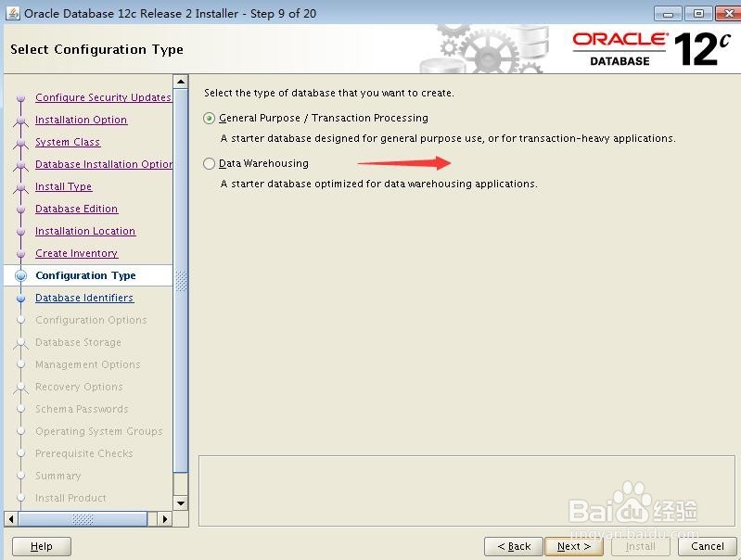Close the Oracle installer window
The height and width of the screenshot is (560, 741).
tap(728, 14)
